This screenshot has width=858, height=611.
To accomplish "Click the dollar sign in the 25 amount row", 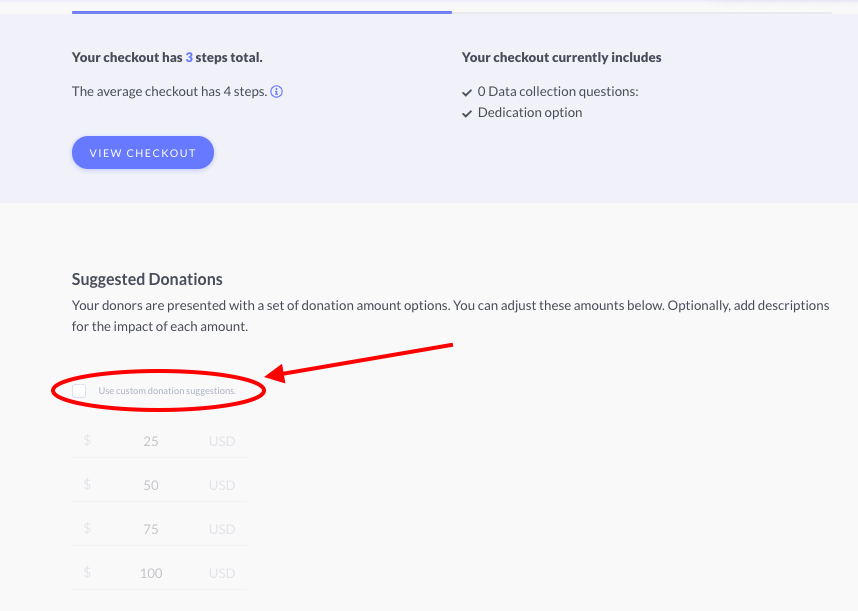I will pyautogui.click(x=87, y=440).
